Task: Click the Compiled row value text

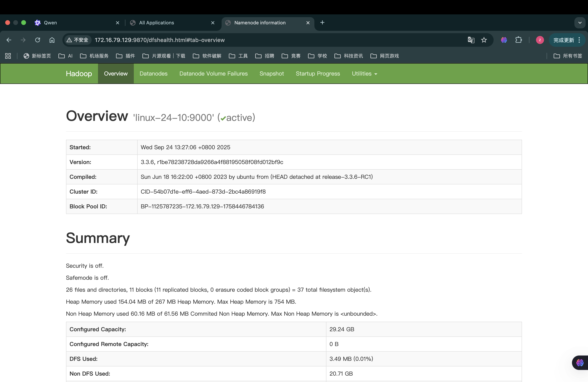Action: (257, 177)
